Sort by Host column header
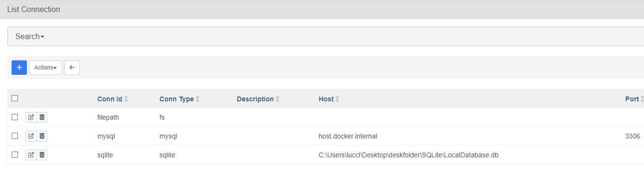 tap(329, 99)
